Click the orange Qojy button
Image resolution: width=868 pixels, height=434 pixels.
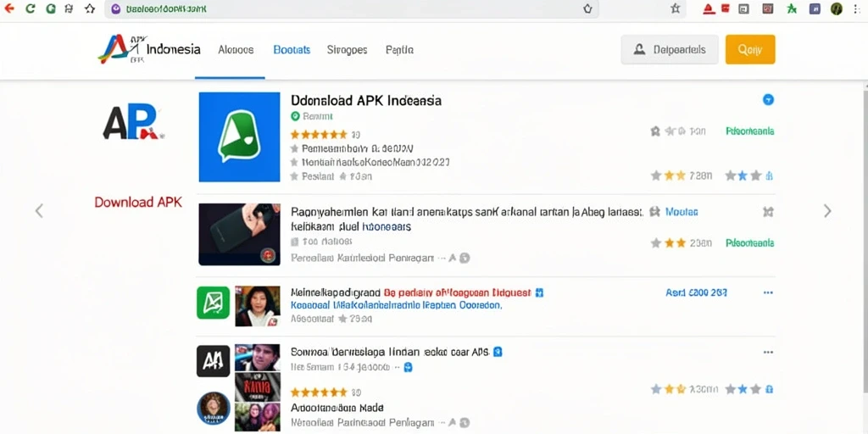(750, 50)
